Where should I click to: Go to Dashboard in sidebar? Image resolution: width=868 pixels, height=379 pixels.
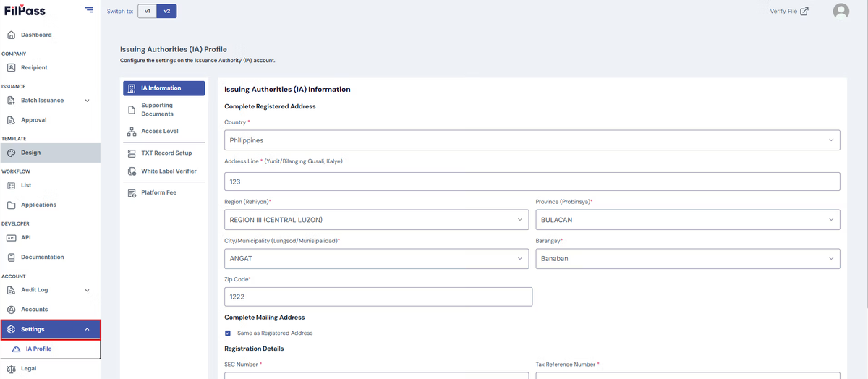pos(50,35)
